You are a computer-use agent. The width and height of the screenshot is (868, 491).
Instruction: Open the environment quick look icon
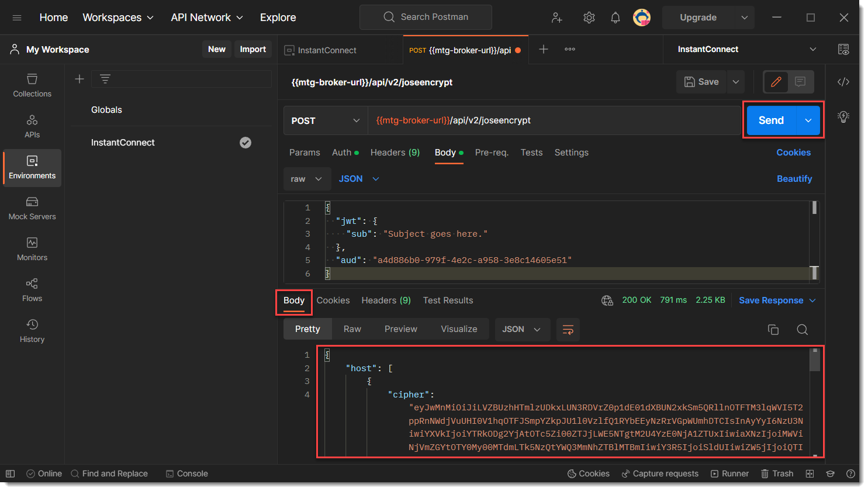click(843, 49)
